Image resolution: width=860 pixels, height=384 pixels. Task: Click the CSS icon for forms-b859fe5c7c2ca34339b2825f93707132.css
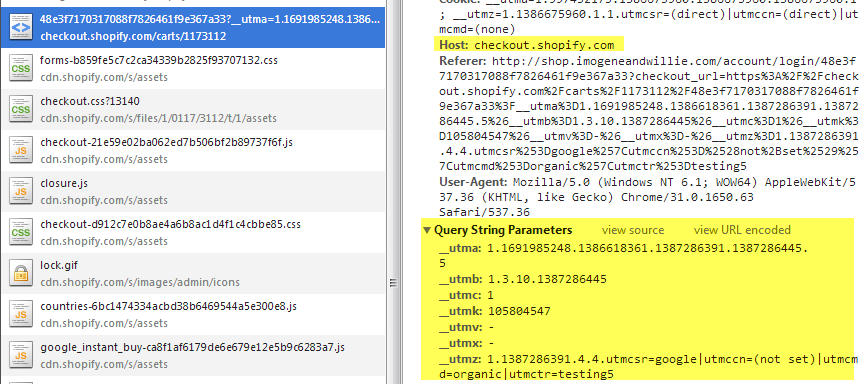pos(20,69)
